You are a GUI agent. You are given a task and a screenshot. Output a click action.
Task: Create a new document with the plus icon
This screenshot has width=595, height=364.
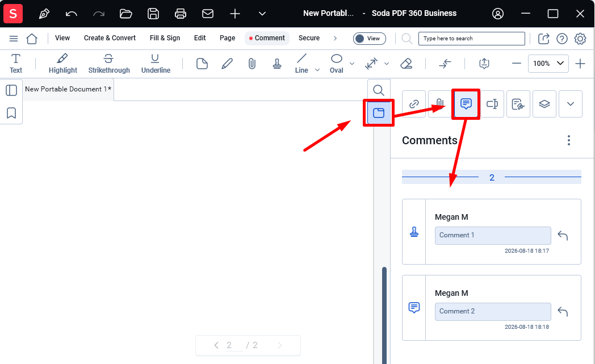coord(235,14)
